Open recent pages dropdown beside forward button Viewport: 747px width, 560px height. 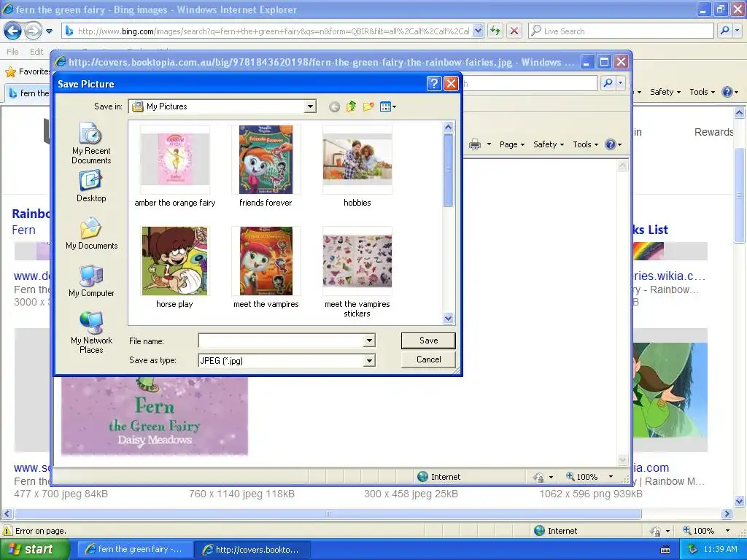[49, 31]
